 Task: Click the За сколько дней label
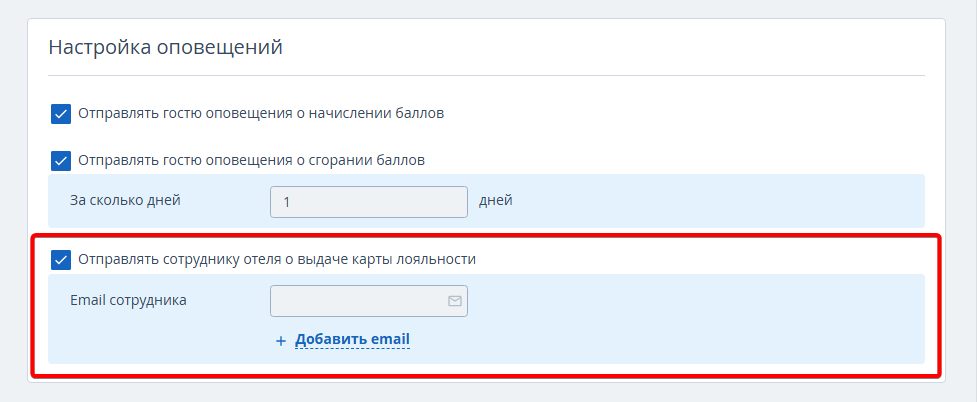(126, 201)
